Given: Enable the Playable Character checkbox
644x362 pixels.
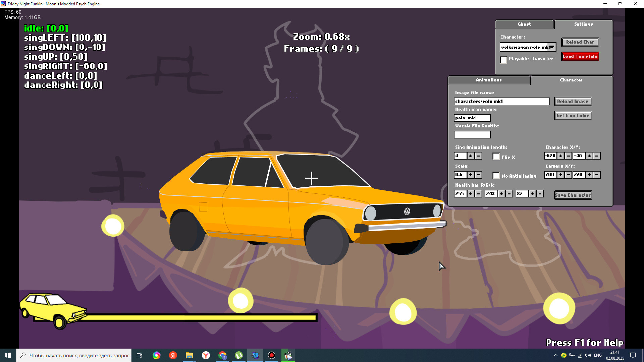Looking at the screenshot, I should pyautogui.click(x=503, y=60).
